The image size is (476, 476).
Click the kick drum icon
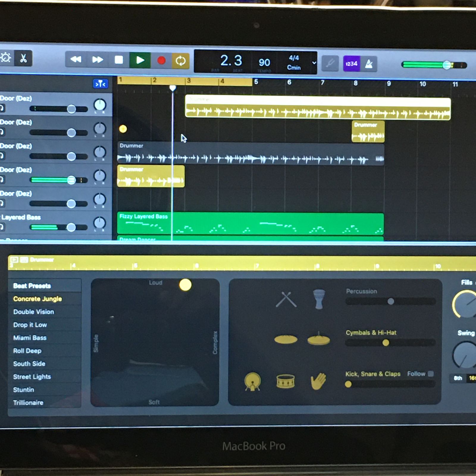pyautogui.click(x=252, y=381)
